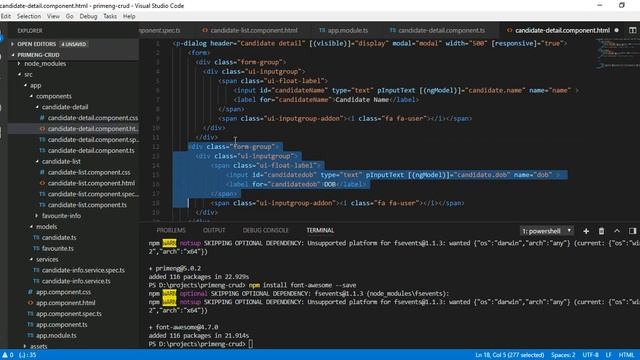The width and height of the screenshot is (640, 360).
Task: Change end of line sequence LF
Action: click(x=609, y=355)
